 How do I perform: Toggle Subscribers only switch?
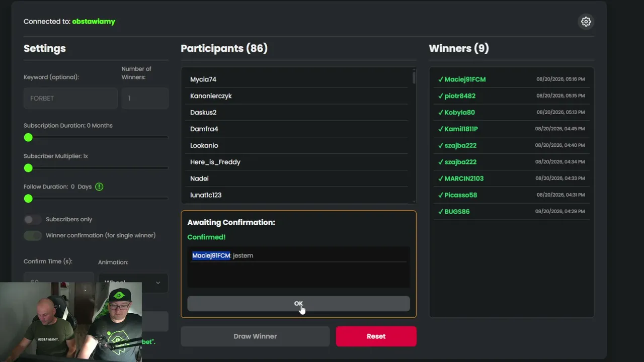33,219
